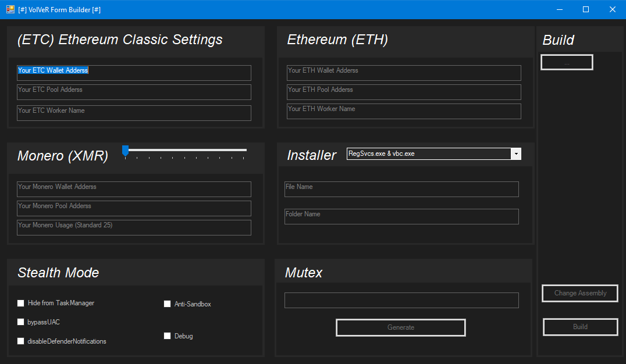This screenshot has width=626, height=364.
Task: Click the '...' browse button under Build
Action: tap(567, 62)
